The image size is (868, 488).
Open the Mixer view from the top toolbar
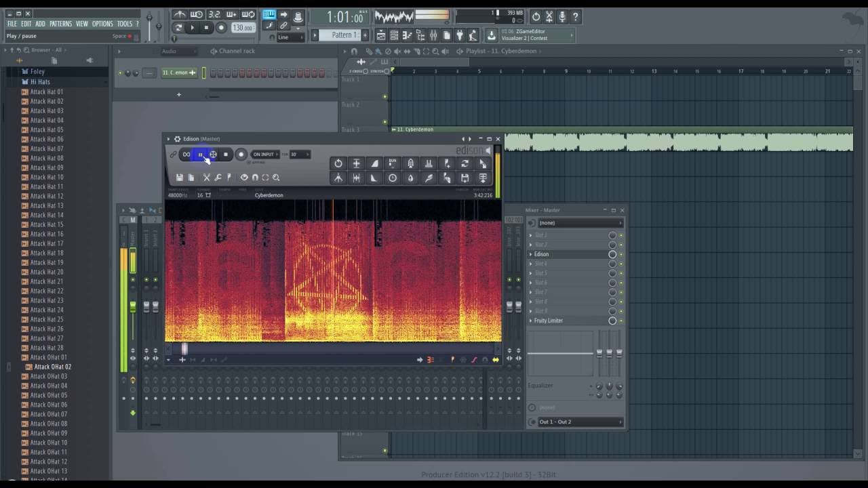(x=433, y=35)
